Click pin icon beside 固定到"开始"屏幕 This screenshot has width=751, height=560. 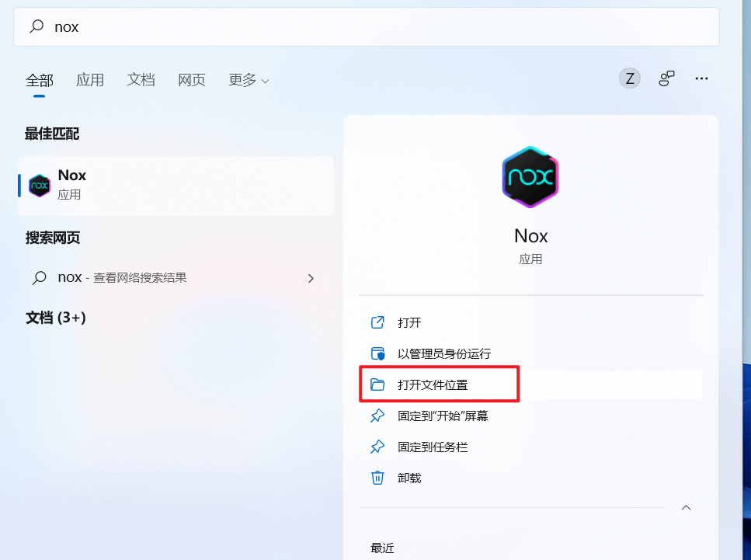377,416
